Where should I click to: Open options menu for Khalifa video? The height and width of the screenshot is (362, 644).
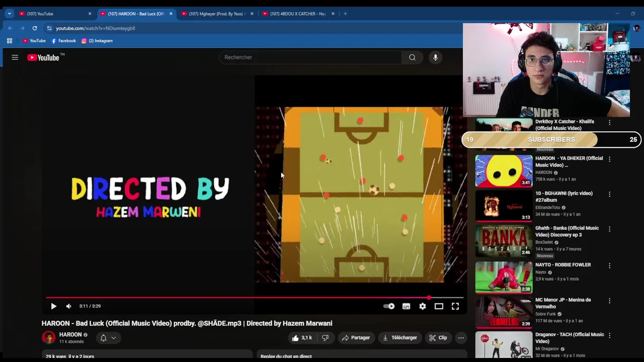coord(609,123)
